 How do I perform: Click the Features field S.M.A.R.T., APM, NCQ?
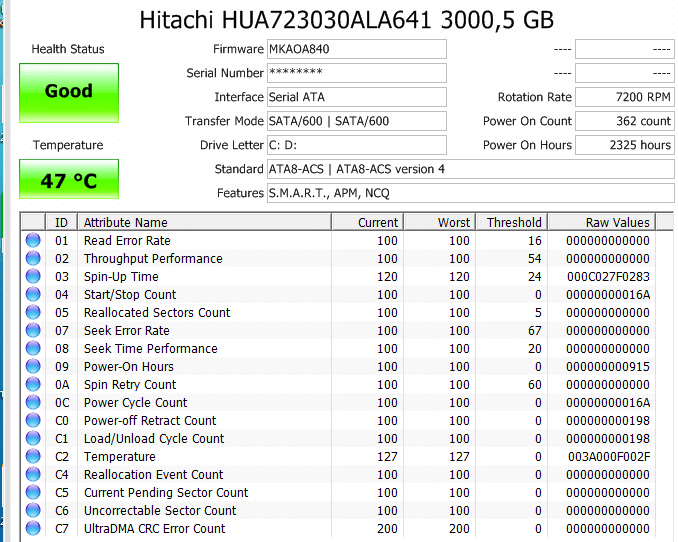coord(470,193)
